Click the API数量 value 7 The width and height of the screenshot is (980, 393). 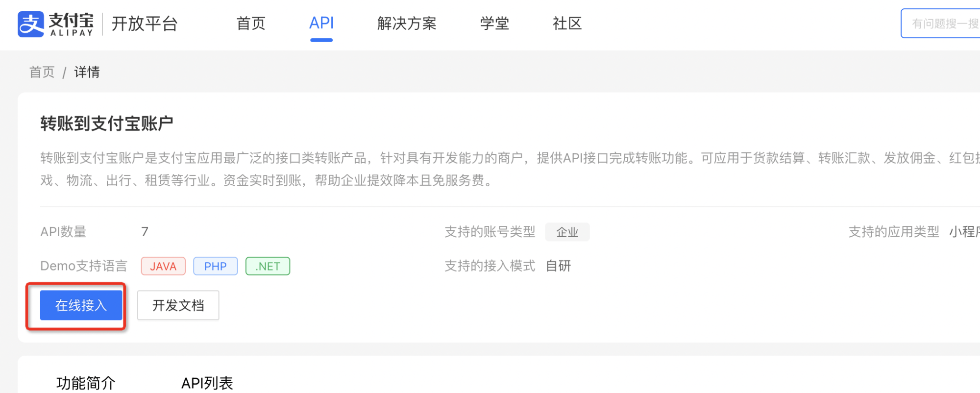pyautogui.click(x=145, y=232)
